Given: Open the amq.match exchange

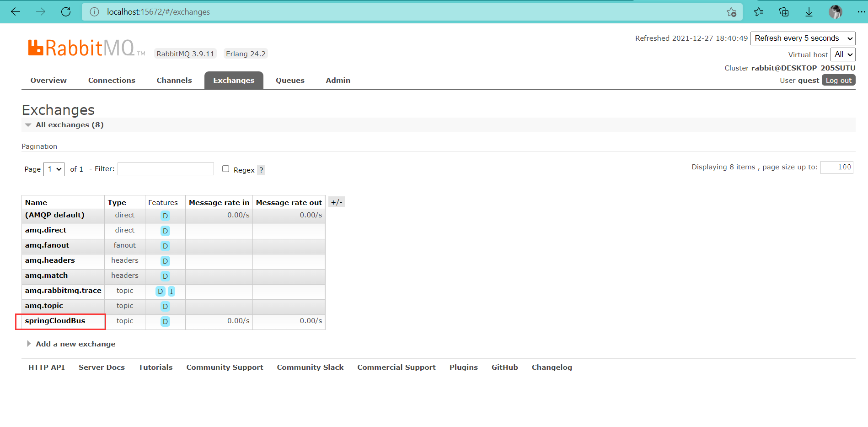Looking at the screenshot, I should pos(46,276).
